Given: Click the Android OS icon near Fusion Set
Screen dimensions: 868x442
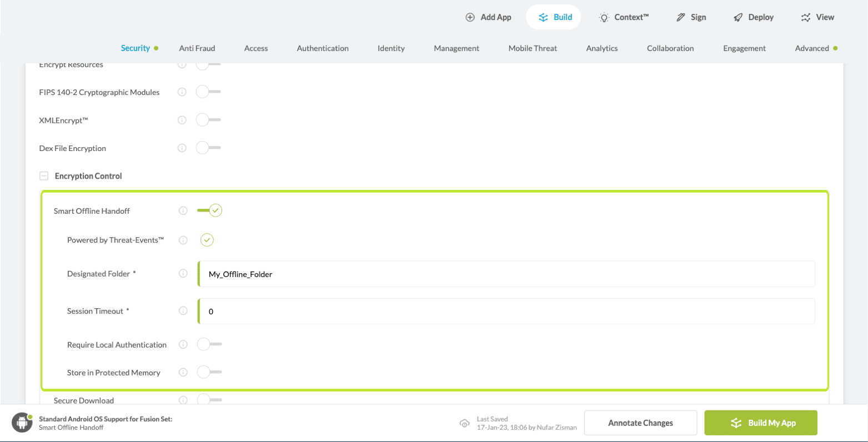Looking at the screenshot, I should [x=22, y=422].
